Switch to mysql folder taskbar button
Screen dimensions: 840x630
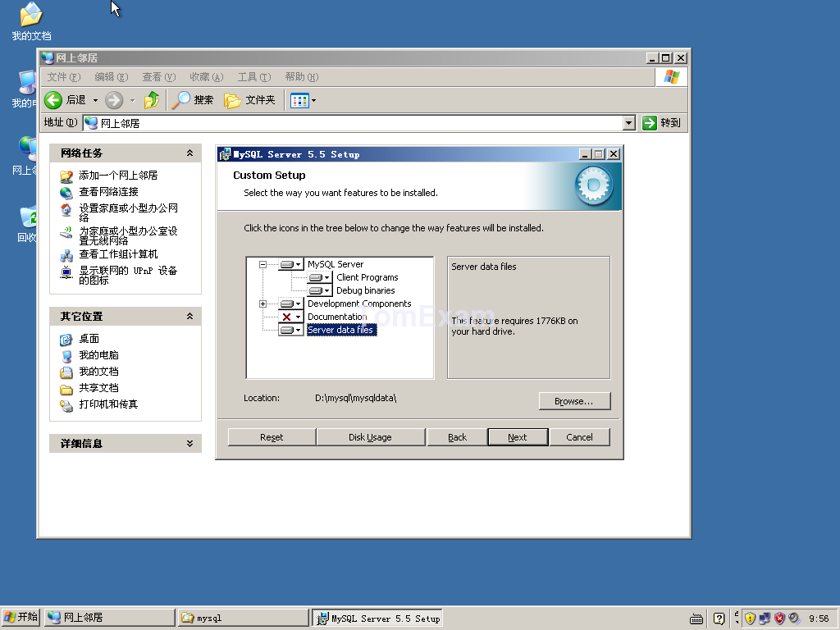pos(244,618)
